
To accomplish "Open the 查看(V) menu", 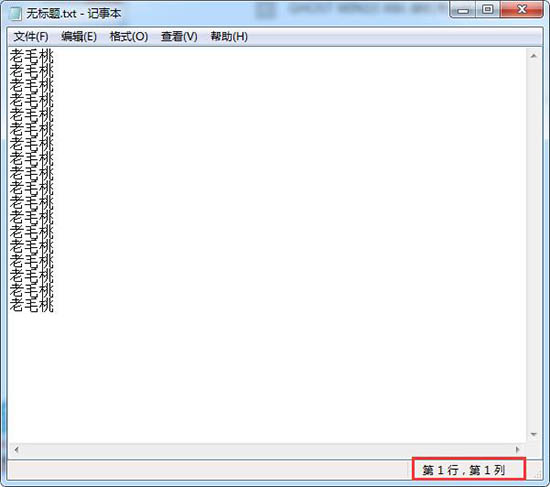I will coord(179,36).
